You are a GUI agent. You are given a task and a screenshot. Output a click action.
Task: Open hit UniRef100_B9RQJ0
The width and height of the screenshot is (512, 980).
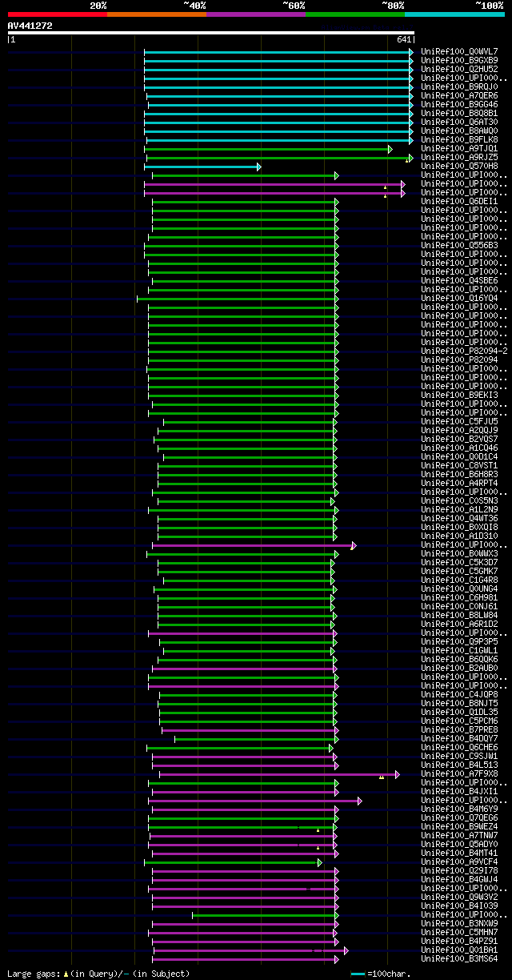(459, 86)
